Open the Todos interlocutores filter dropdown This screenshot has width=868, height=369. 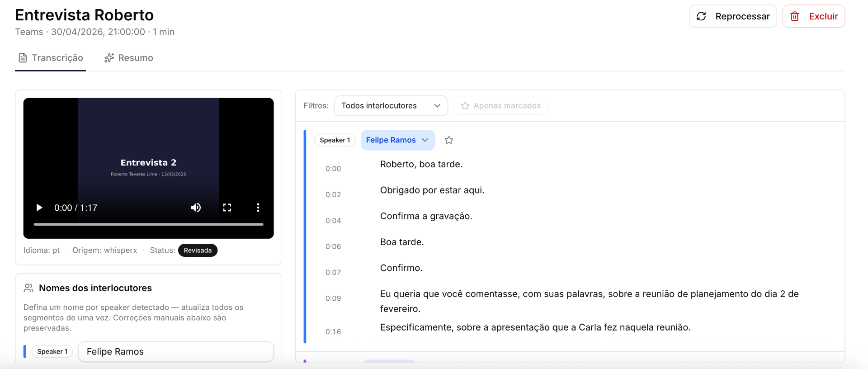pyautogui.click(x=391, y=105)
